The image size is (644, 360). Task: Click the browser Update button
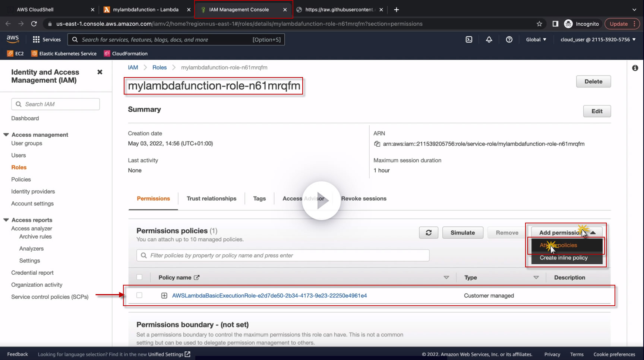[x=622, y=24]
